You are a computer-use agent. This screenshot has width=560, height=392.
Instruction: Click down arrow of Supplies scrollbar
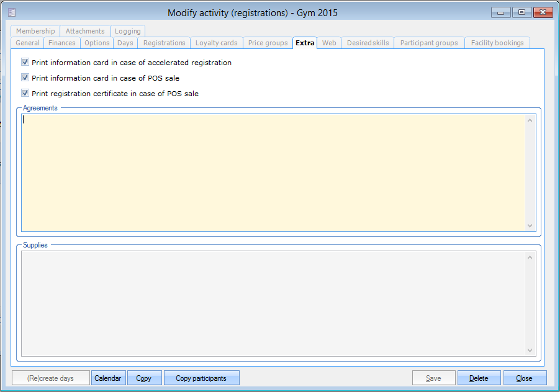pyautogui.click(x=530, y=350)
